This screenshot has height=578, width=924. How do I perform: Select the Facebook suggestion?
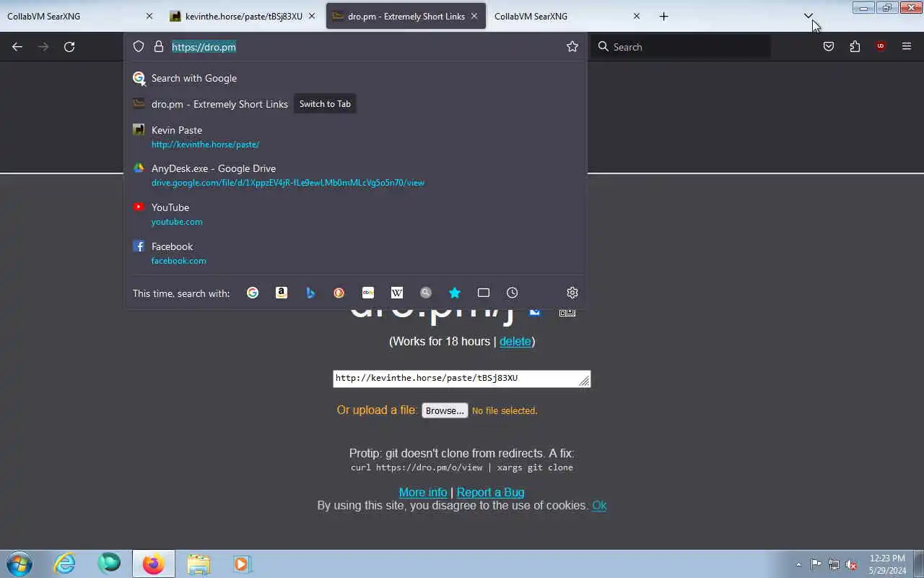point(356,253)
